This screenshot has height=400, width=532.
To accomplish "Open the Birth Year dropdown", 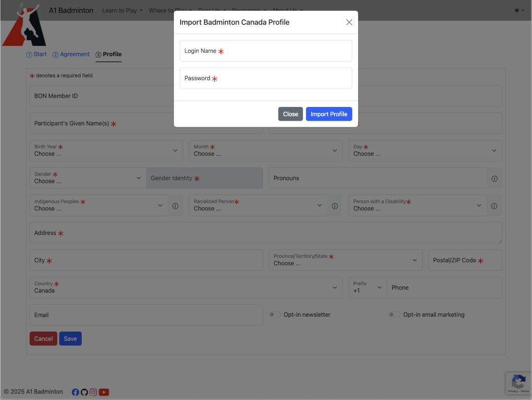I will click(x=106, y=151).
